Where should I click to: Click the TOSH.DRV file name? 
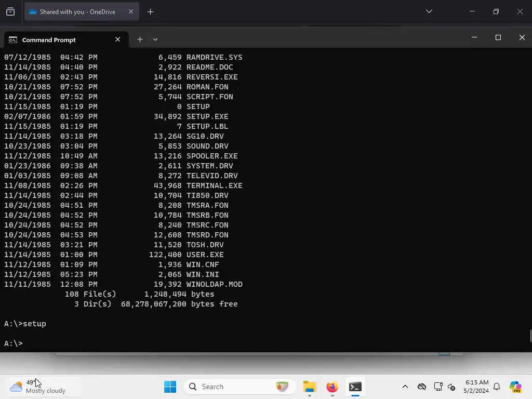[x=205, y=245]
